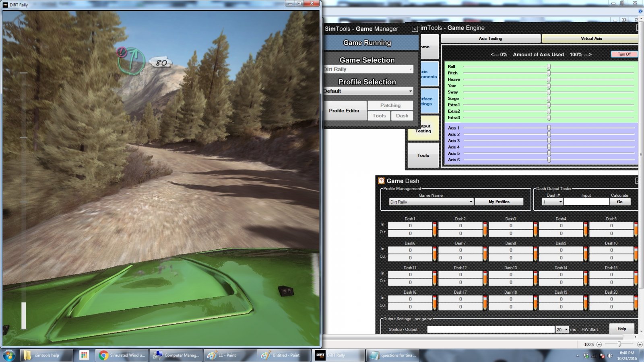Switch to the Virtual Axis tab
The width and height of the screenshot is (644, 362).
591,39
